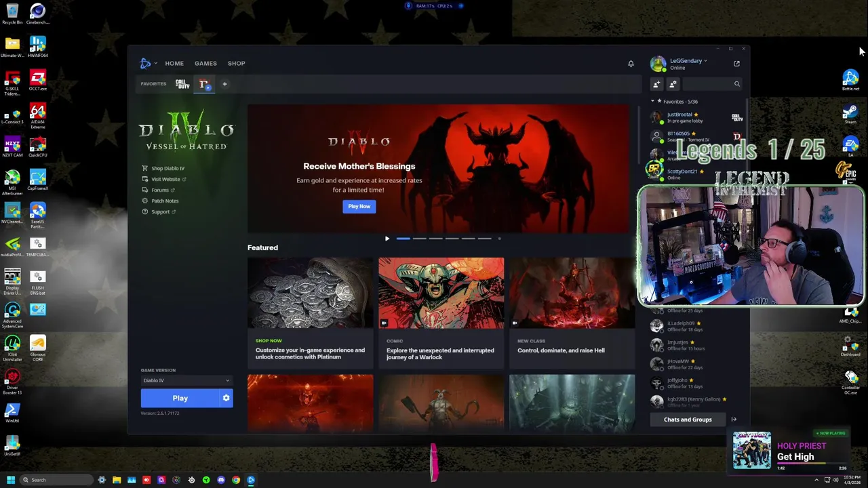The image size is (868, 488).
Task: Open File Explorer from the taskbar
Action: [x=117, y=480]
